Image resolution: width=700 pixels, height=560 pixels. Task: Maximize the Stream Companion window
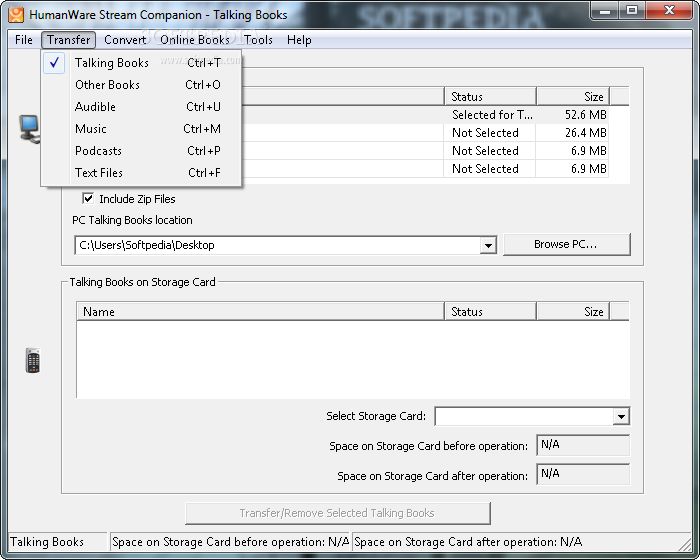point(632,11)
